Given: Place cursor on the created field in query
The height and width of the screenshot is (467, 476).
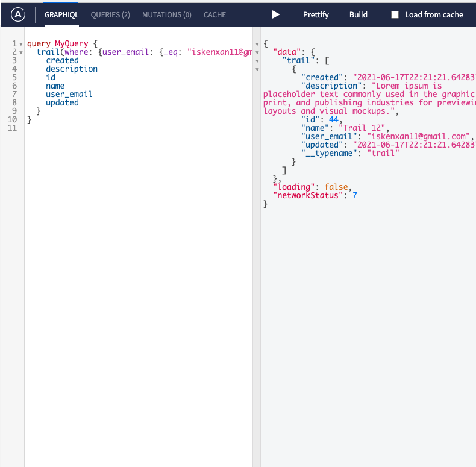Looking at the screenshot, I should pos(62,60).
